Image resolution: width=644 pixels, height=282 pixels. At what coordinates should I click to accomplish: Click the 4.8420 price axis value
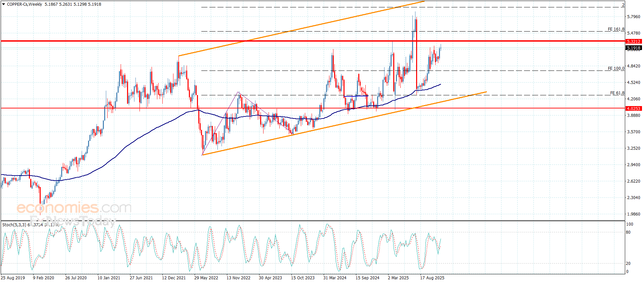click(634, 66)
